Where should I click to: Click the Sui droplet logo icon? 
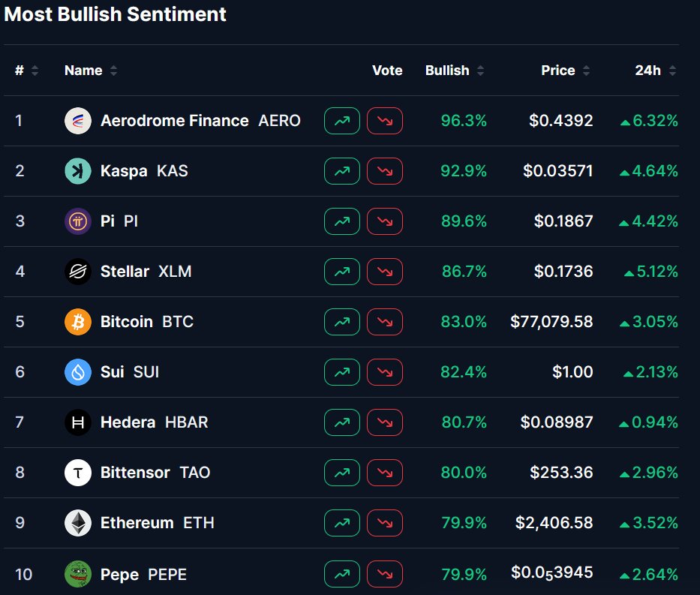pos(78,372)
